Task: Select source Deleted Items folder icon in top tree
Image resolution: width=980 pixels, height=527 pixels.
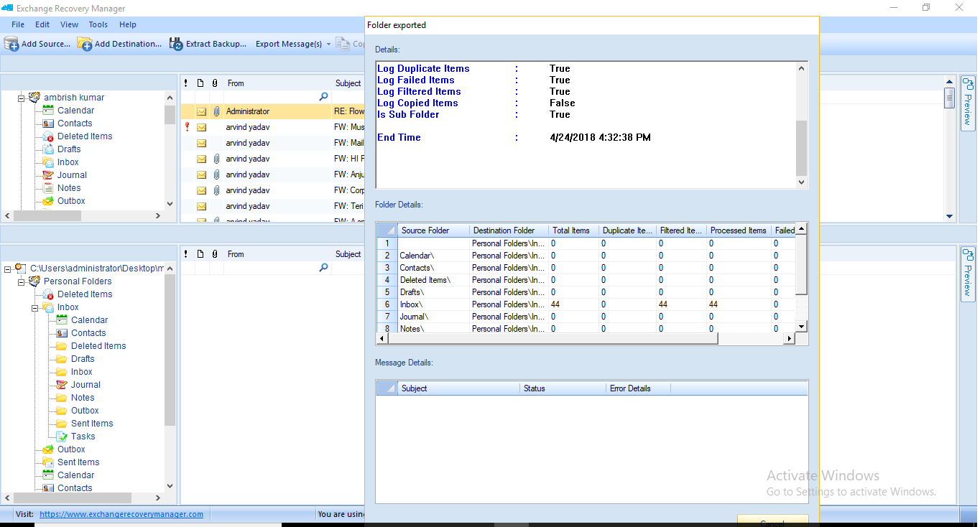Action: tap(48, 136)
